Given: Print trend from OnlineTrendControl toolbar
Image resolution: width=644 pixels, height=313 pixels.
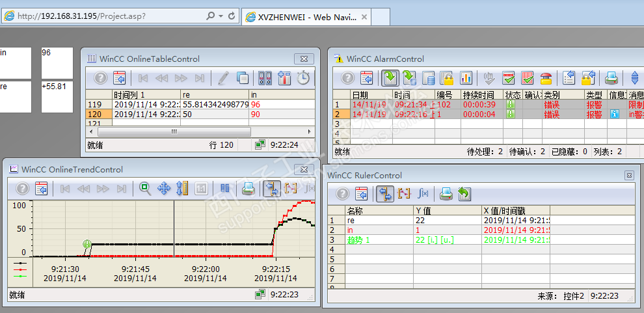Looking at the screenshot, I should click(248, 189).
